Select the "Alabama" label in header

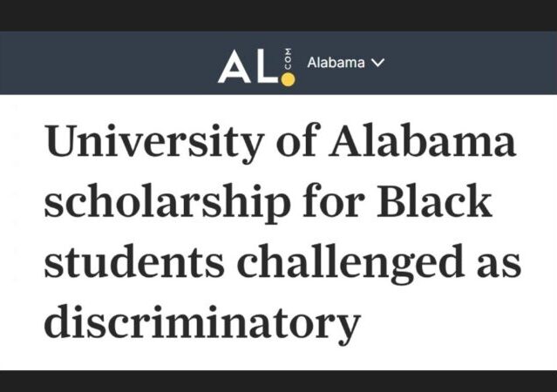336,63
